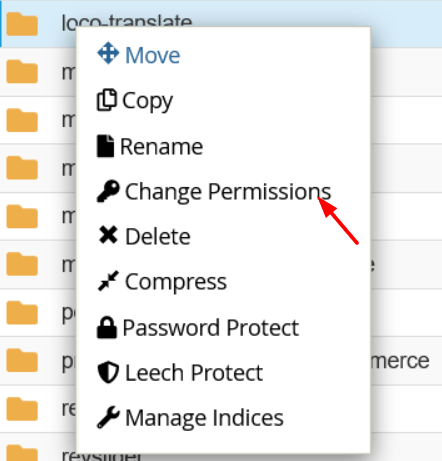Click the Compress arrows icon
Image resolution: width=442 pixels, height=461 pixels.
pos(108,281)
